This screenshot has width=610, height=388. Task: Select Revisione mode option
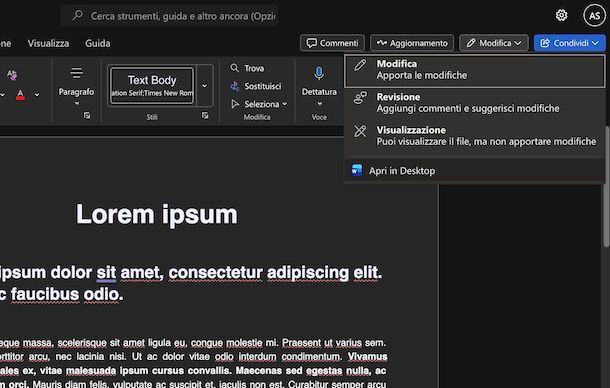pyautogui.click(x=475, y=103)
